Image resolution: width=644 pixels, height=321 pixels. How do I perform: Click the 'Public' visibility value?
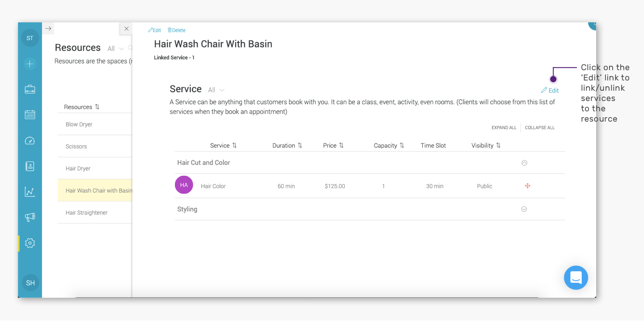coord(485,186)
